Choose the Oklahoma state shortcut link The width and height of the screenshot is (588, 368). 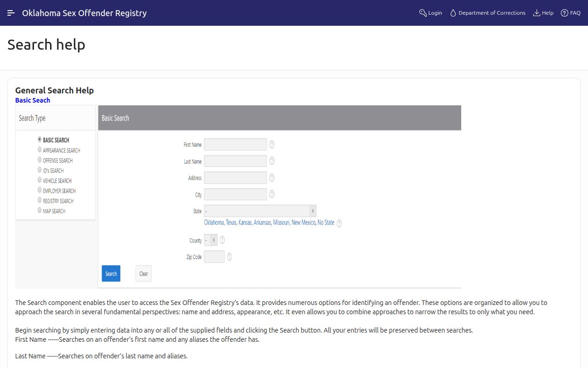pyautogui.click(x=214, y=223)
